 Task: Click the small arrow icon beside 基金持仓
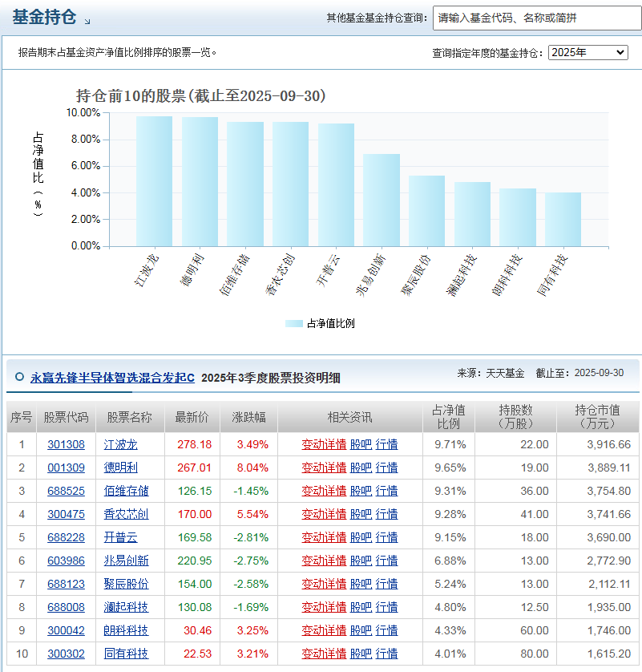87,22
